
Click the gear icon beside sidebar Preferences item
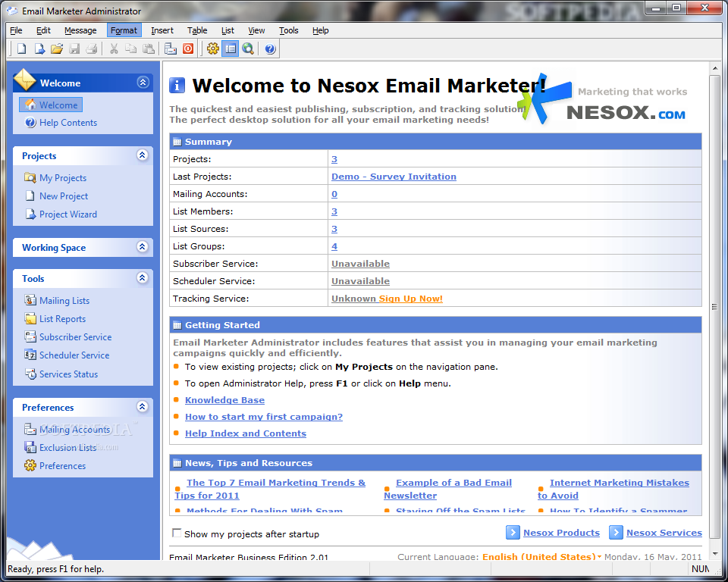pyautogui.click(x=30, y=465)
